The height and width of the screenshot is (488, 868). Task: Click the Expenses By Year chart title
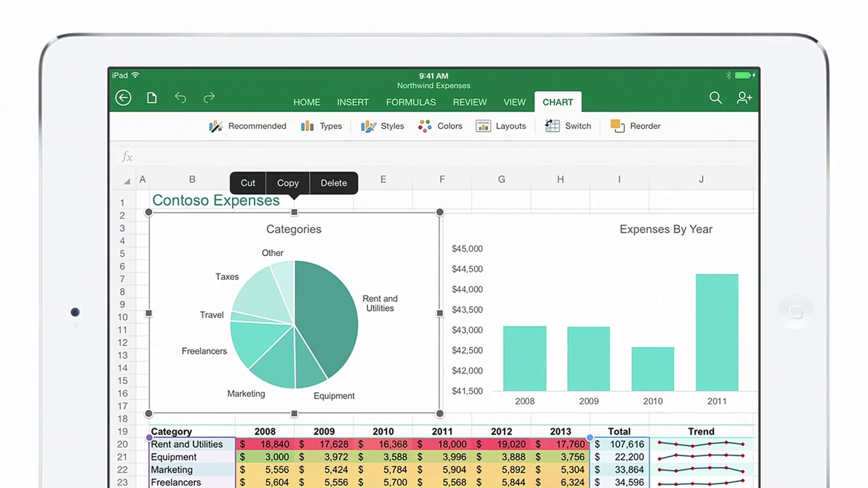click(x=666, y=229)
